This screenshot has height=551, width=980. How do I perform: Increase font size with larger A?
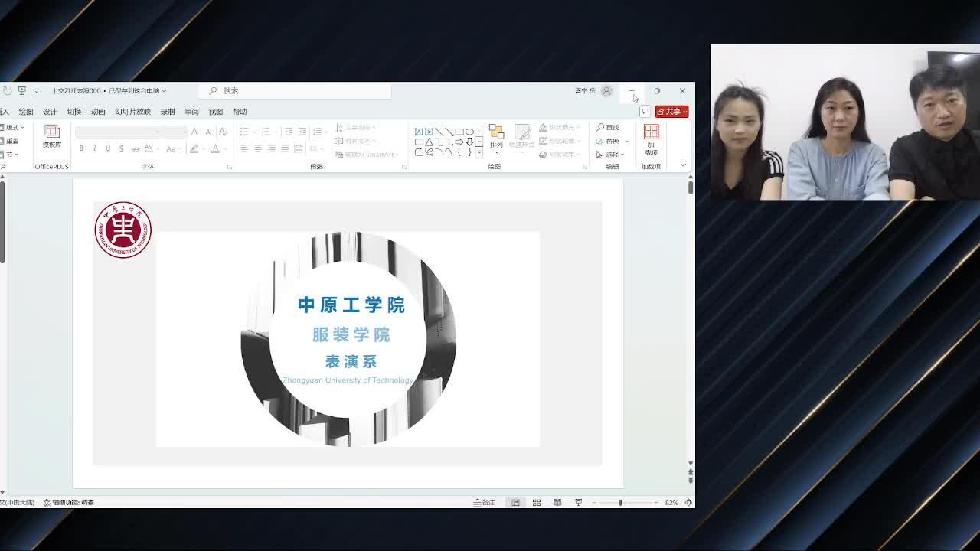pos(195,132)
